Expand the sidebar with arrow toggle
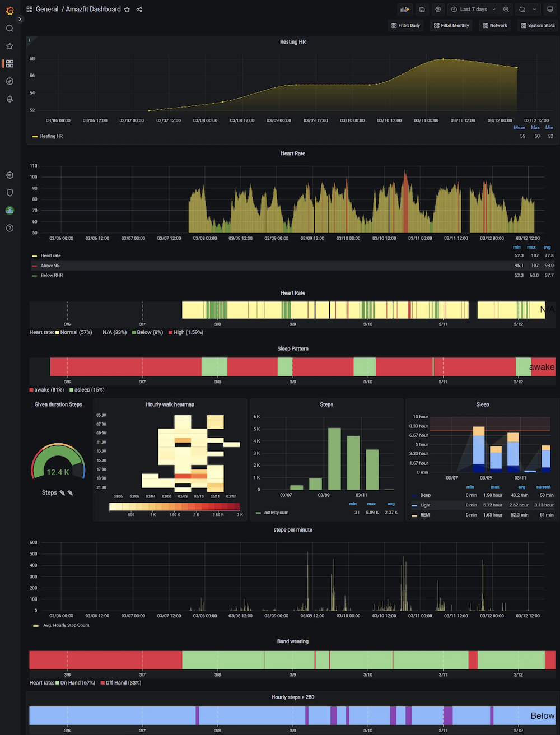 tap(20, 19)
